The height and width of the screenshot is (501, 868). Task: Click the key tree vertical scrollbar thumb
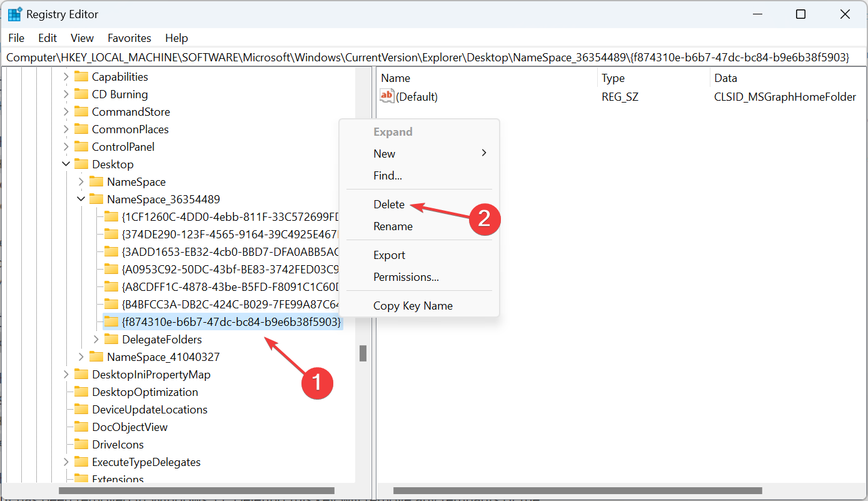point(363,353)
